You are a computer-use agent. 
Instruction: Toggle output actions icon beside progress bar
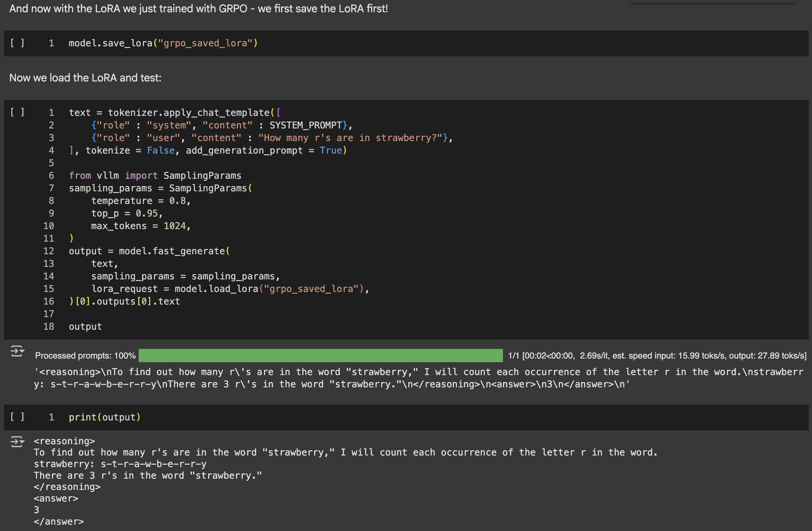(17, 351)
